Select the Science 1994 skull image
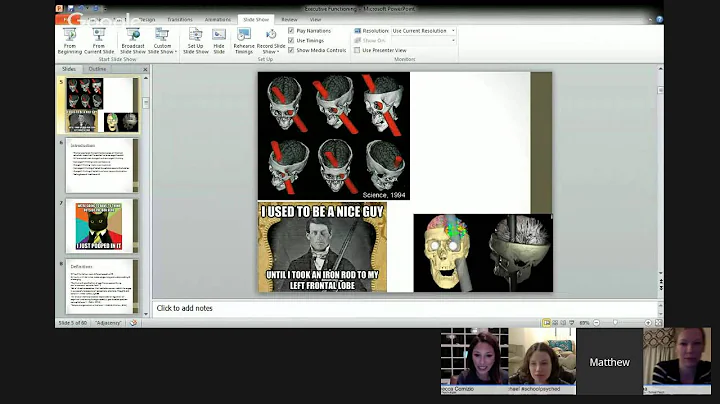The width and height of the screenshot is (720, 404). coord(334,136)
